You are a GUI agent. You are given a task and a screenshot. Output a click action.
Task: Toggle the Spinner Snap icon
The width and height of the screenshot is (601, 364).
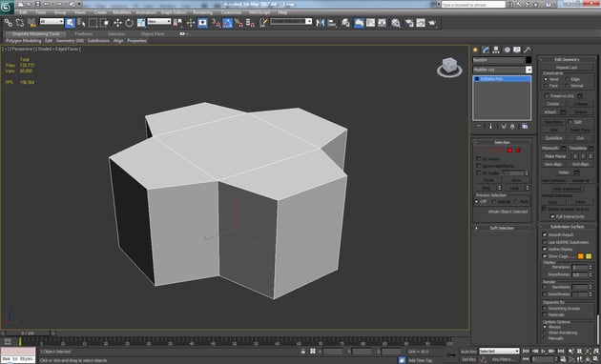251,23
